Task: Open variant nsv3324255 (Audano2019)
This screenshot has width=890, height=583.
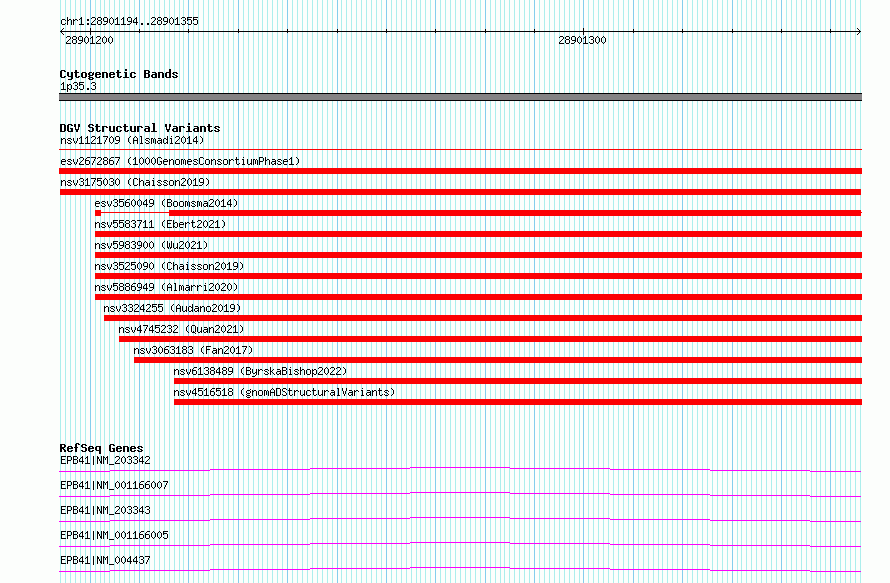Action: coord(172,308)
